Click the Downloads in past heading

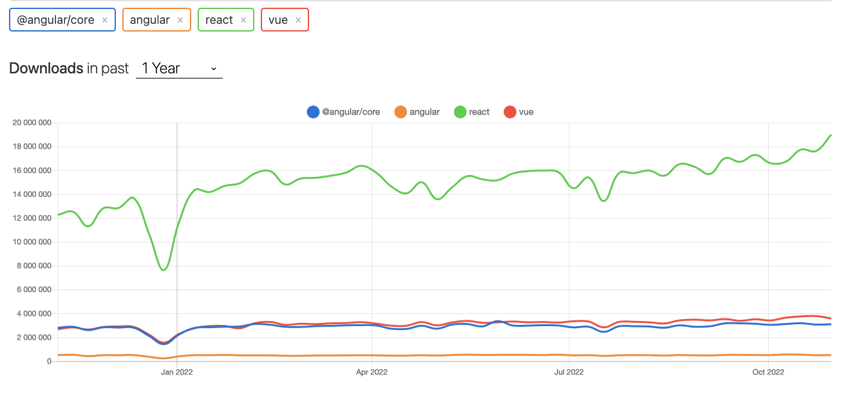69,68
